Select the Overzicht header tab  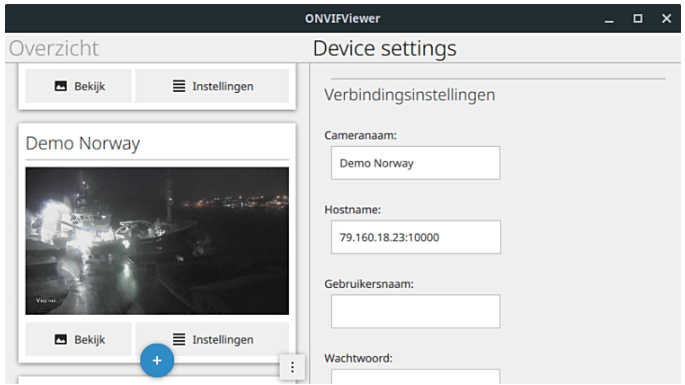[54, 48]
